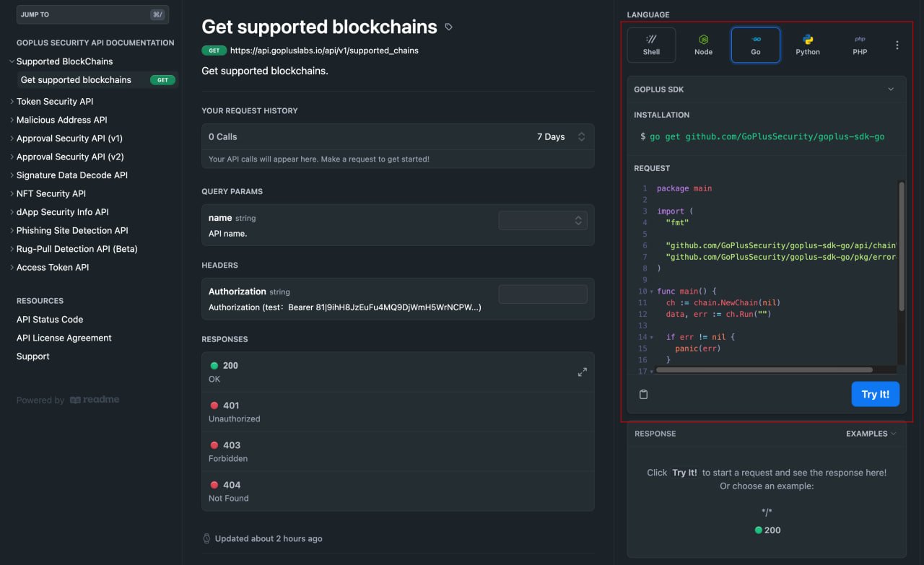
Task: Collapse Supported BlockChains section
Action: (x=12, y=61)
